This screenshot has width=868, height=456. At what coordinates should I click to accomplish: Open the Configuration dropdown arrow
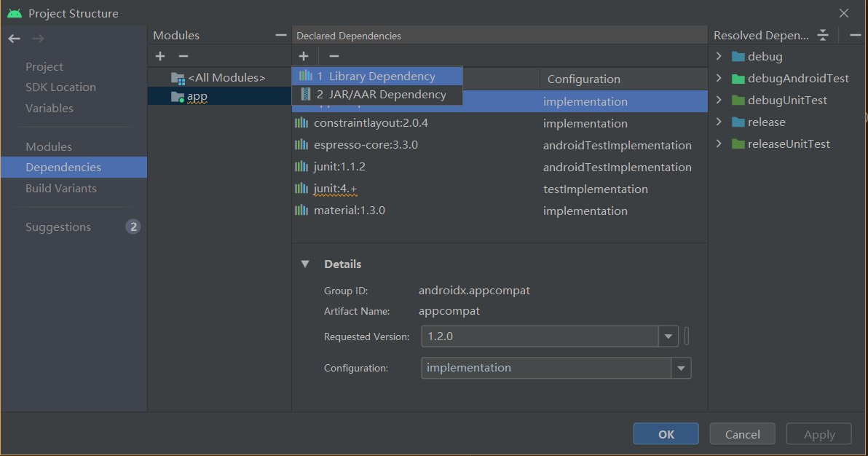(681, 368)
